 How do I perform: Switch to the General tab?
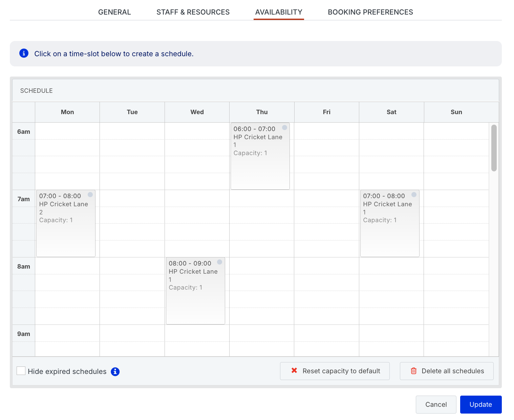tap(114, 12)
